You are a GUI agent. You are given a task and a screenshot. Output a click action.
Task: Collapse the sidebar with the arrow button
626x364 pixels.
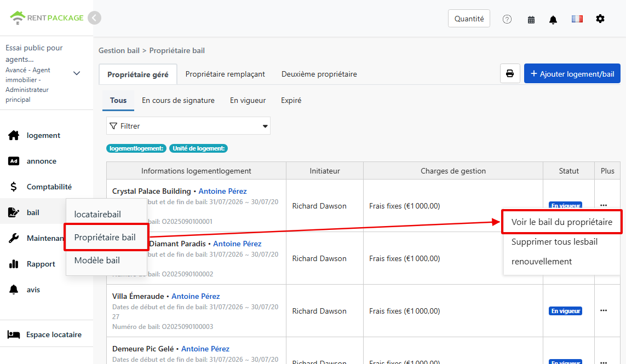(x=94, y=18)
